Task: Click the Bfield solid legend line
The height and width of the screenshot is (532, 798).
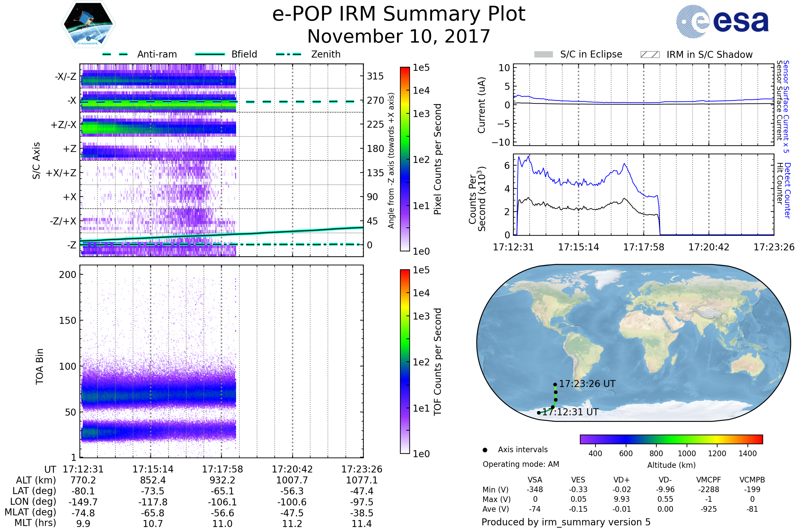Action: pos(210,54)
